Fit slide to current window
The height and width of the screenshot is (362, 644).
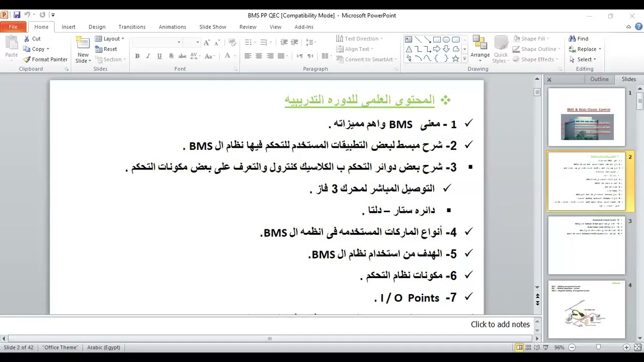[x=637, y=347]
